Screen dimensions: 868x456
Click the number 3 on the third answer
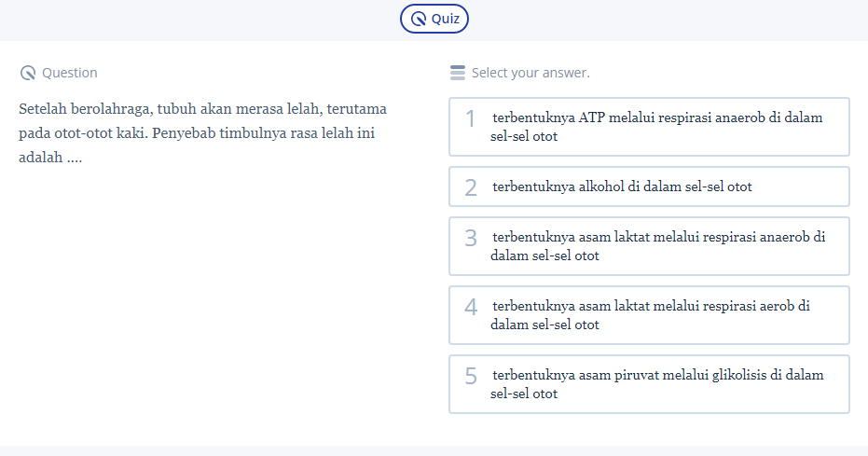(471, 238)
